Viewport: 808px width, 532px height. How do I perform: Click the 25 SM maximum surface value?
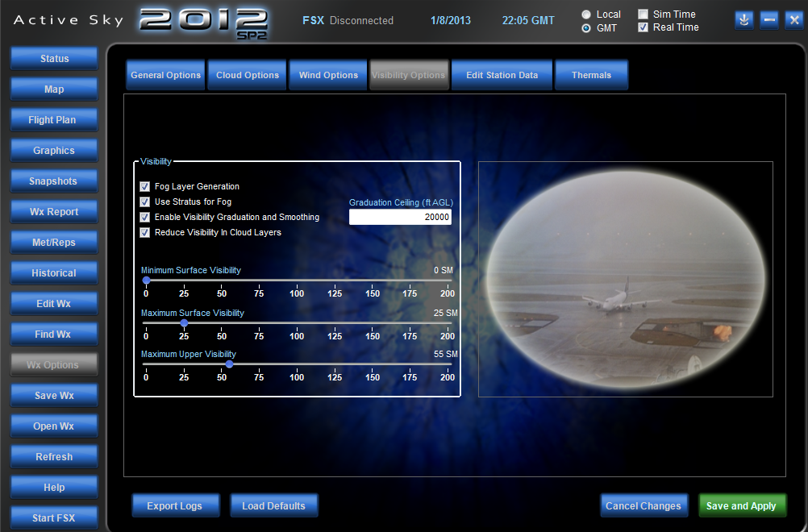[x=446, y=313]
